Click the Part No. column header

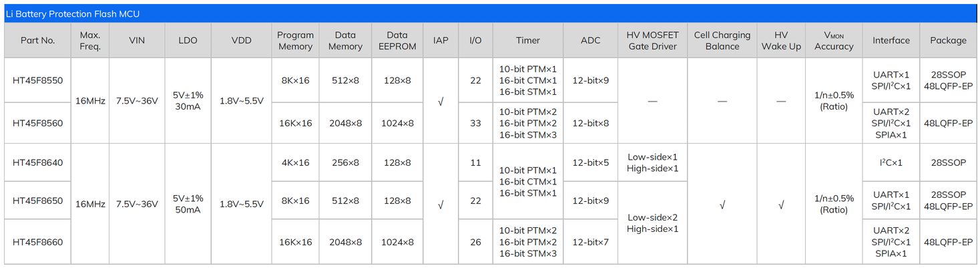coord(37,40)
